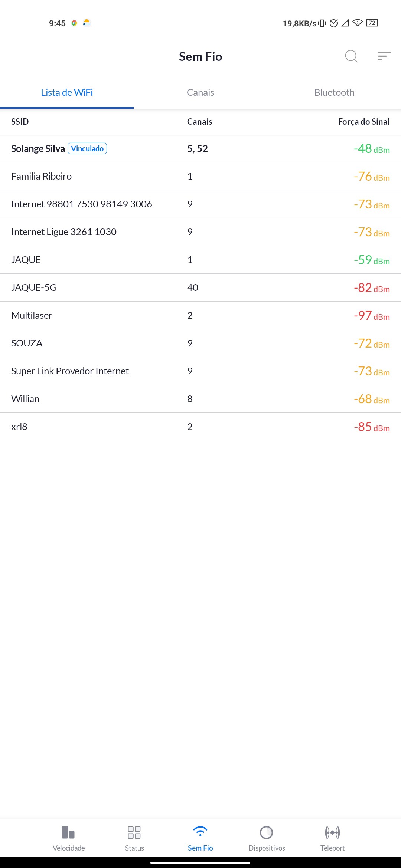This screenshot has width=401, height=868.
Task: Open the Teleport icon
Action: tap(332, 832)
